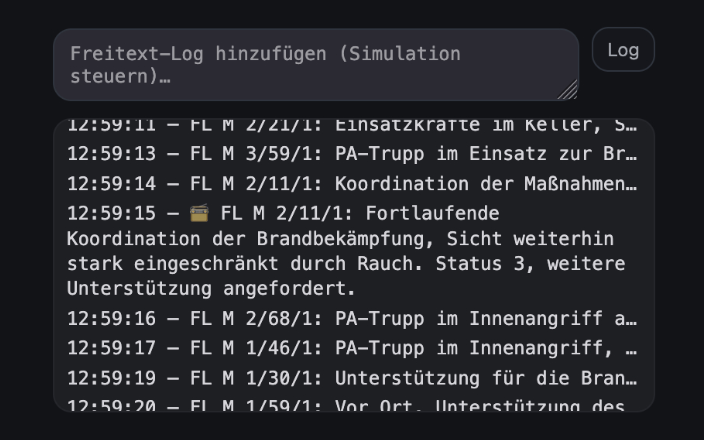The height and width of the screenshot is (440, 704).
Task: Expand the 12:59:11 Einsatzkräfte im Keller entry
Action: [x=352, y=128]
